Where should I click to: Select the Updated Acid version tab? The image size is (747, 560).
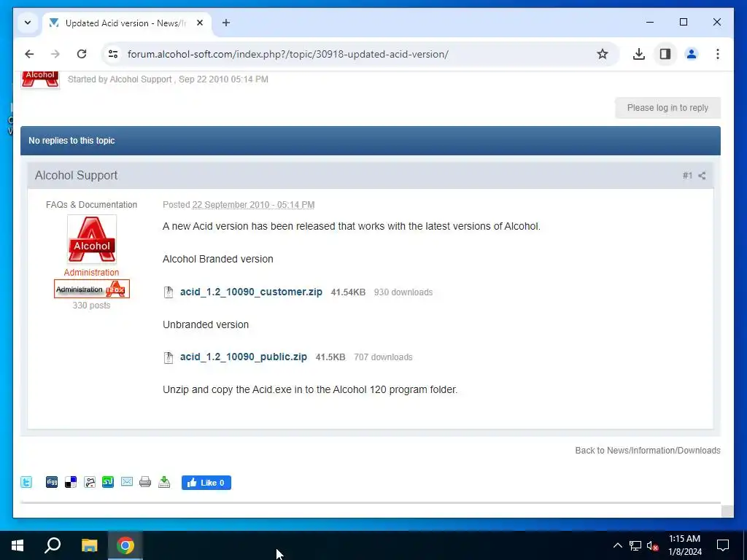click(125, 23)
